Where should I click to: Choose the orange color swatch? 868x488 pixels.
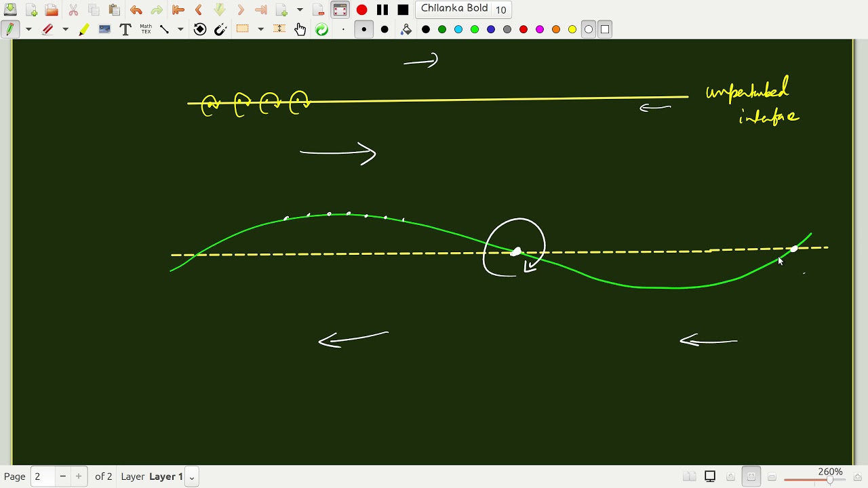[556, 29]
